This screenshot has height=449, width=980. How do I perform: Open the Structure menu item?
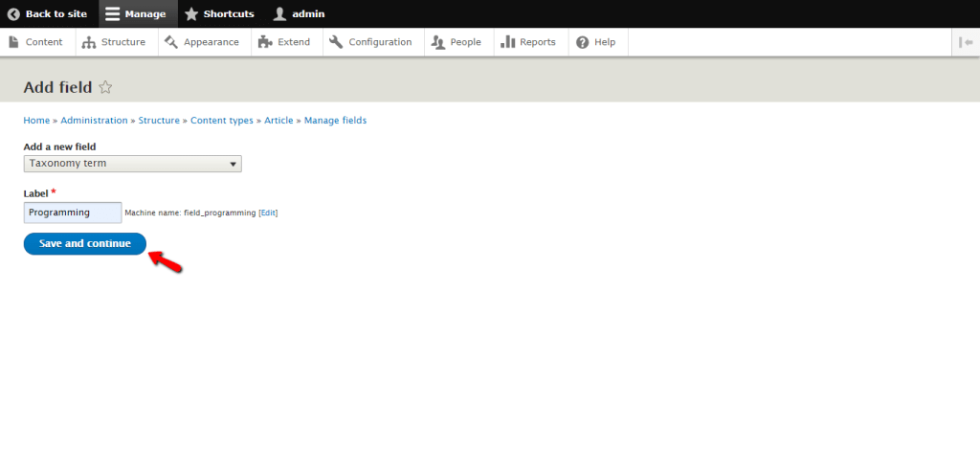[116, 42]
